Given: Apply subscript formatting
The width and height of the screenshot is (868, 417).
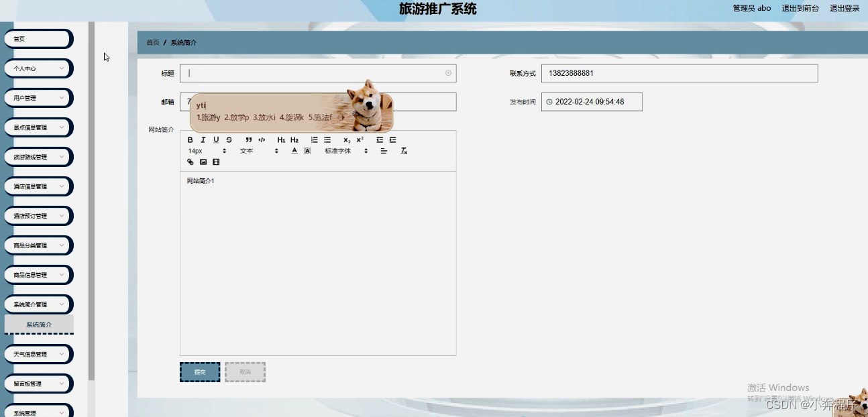Looking at the screenshot, I should (x=347, y=140).
